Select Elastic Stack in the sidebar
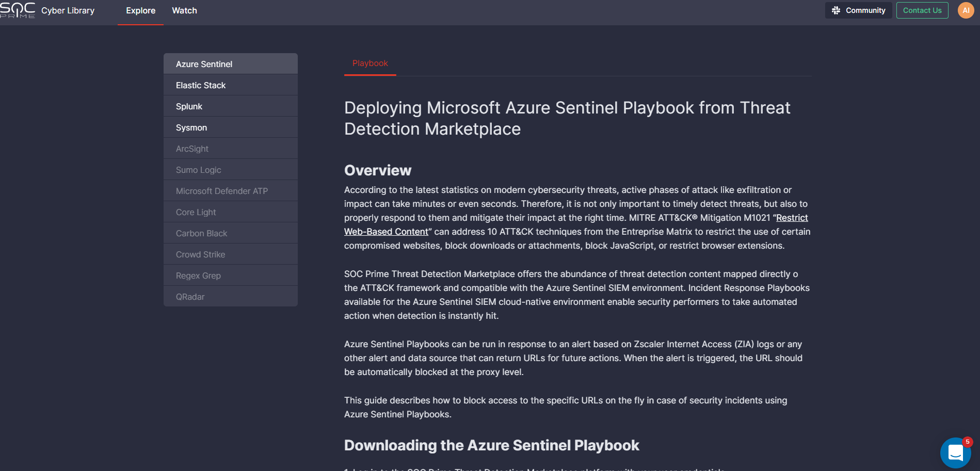 click(x=230, y=85)
